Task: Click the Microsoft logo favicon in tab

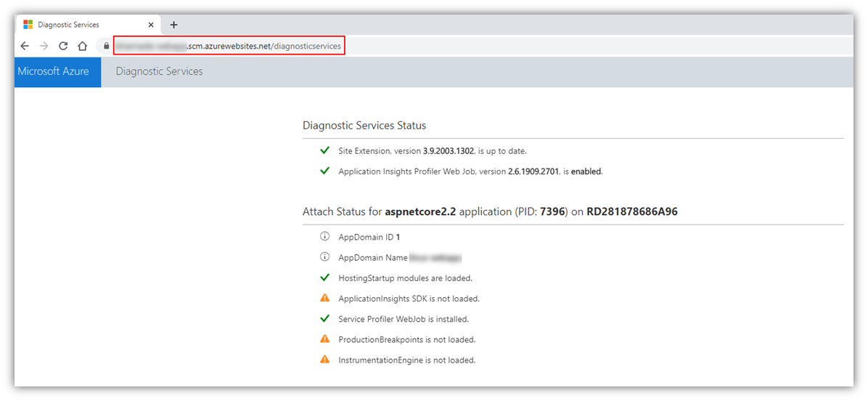Action: click(28, 25)
